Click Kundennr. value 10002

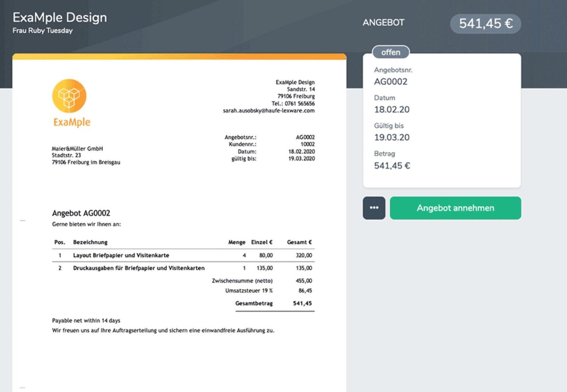(308, 144)
